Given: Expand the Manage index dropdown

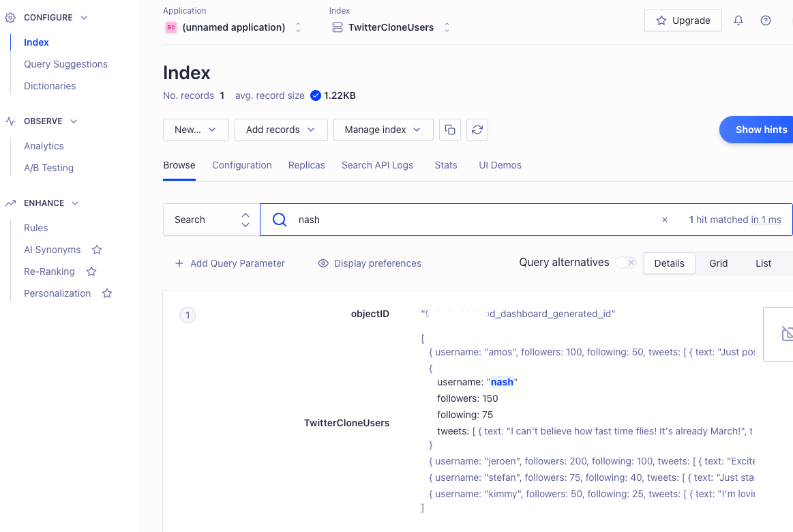Looking at the screenshot, I should pos(383,130).
